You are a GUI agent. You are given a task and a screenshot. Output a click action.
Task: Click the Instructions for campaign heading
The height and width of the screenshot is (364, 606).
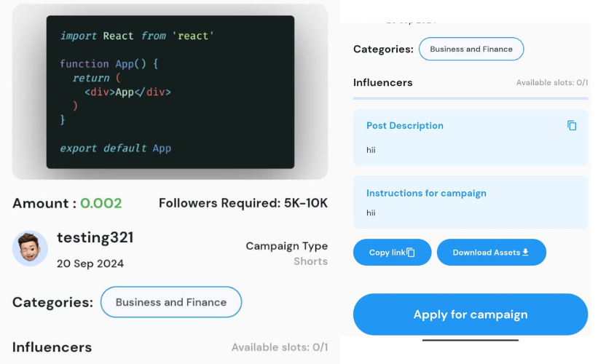click(426, 193)
